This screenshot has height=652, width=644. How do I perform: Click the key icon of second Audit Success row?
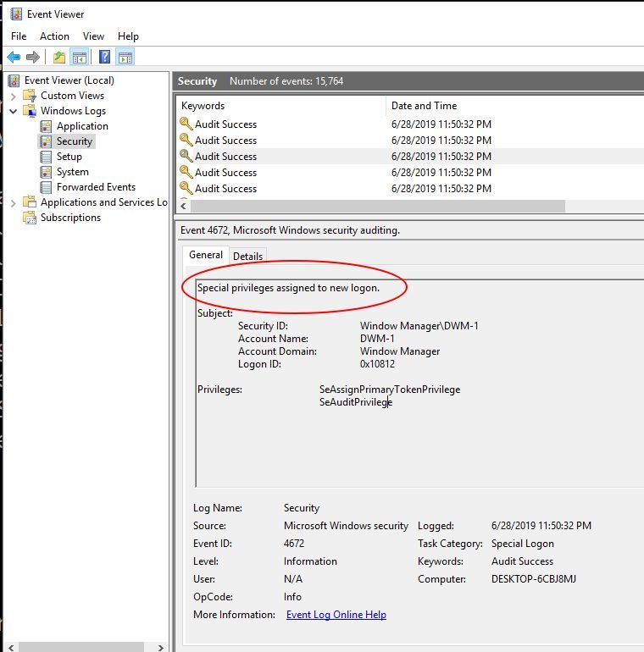(186, 140)
